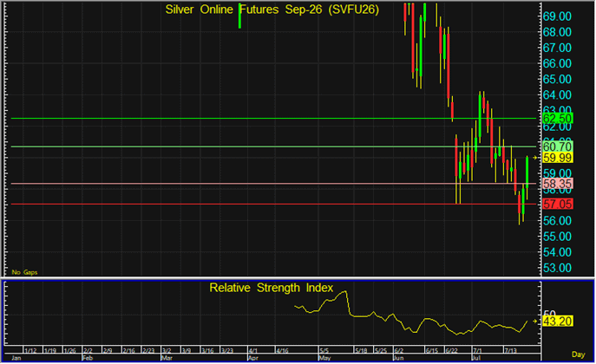Click the 57.05 red price label

coord(557,205)
